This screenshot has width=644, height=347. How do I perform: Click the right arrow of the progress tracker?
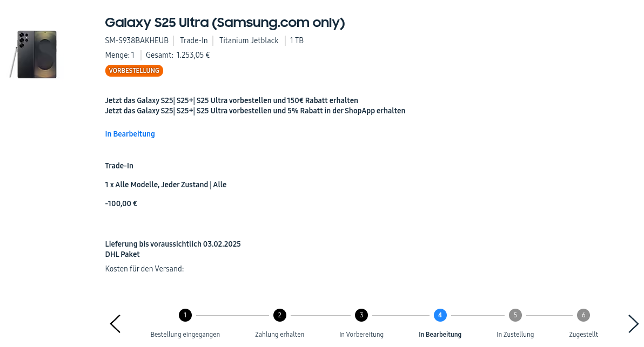[633, 324]
